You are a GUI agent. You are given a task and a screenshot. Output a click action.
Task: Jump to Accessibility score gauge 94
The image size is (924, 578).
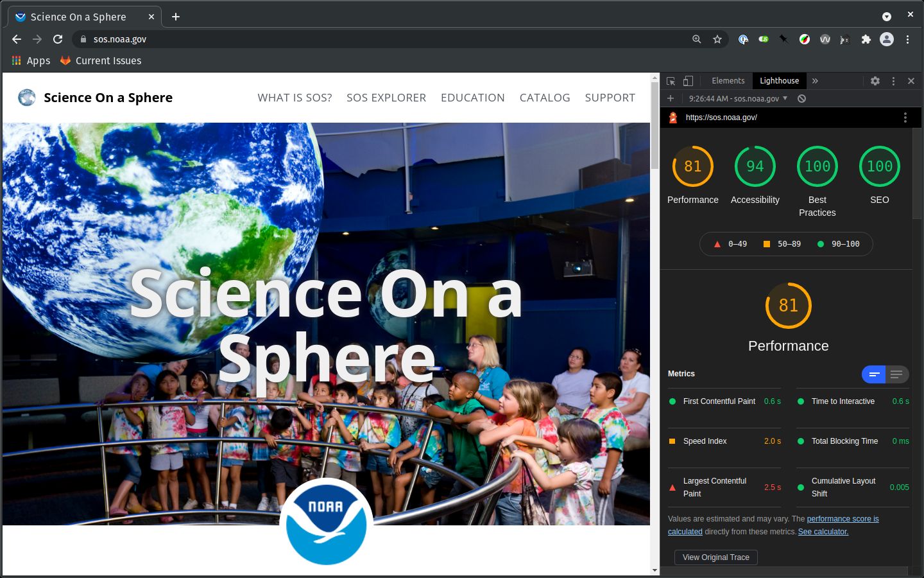(x=755, y=166)
